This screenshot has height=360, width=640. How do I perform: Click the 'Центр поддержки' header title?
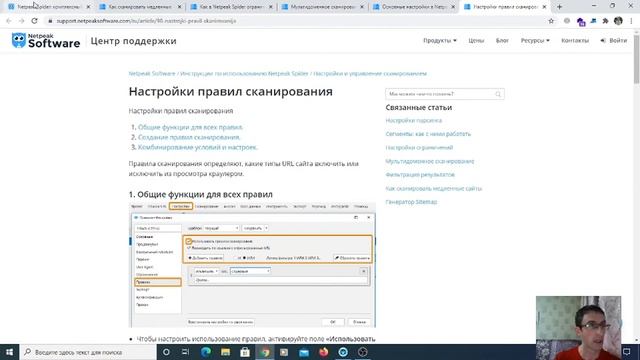(x=133, y=41)
